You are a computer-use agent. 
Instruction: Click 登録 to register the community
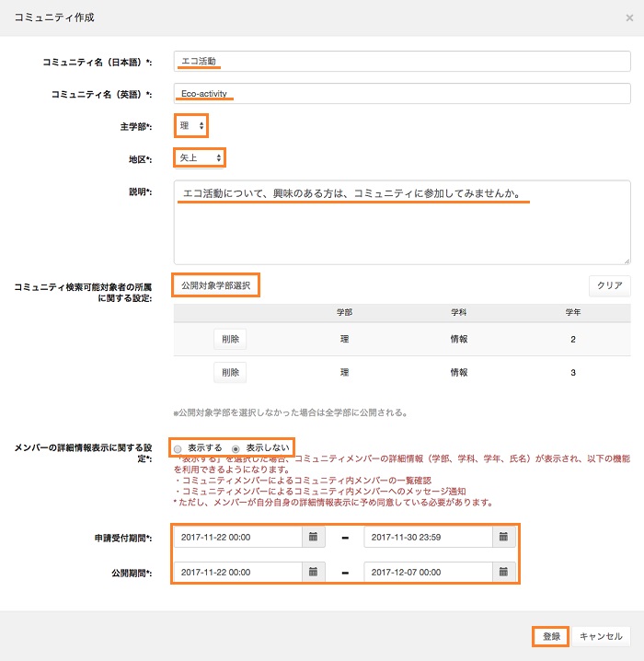550,636
